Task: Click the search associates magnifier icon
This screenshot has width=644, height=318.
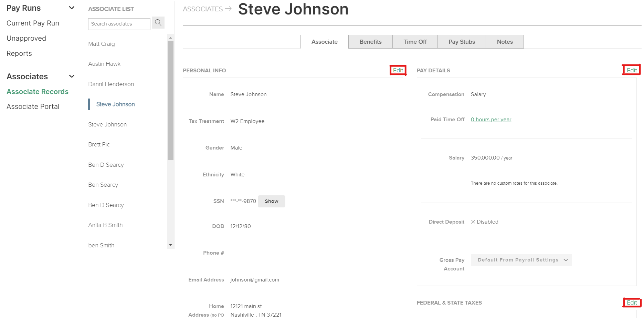Action: [x=158, y=22]
